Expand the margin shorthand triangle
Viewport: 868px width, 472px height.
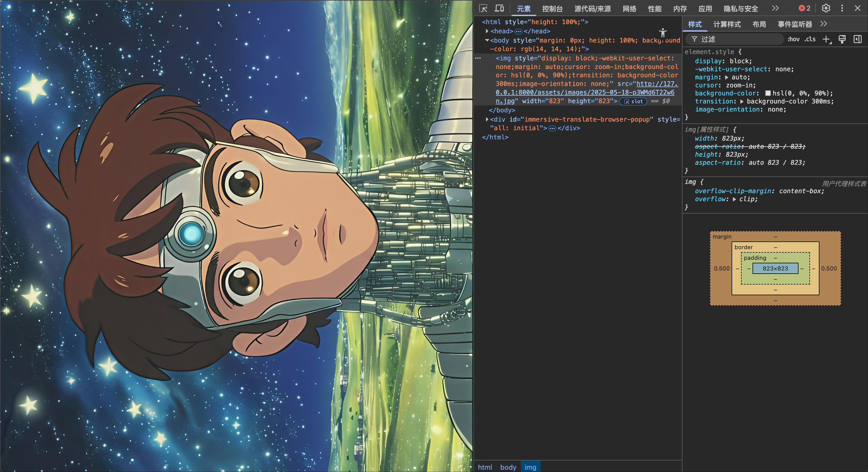click(x=727, y=78)
